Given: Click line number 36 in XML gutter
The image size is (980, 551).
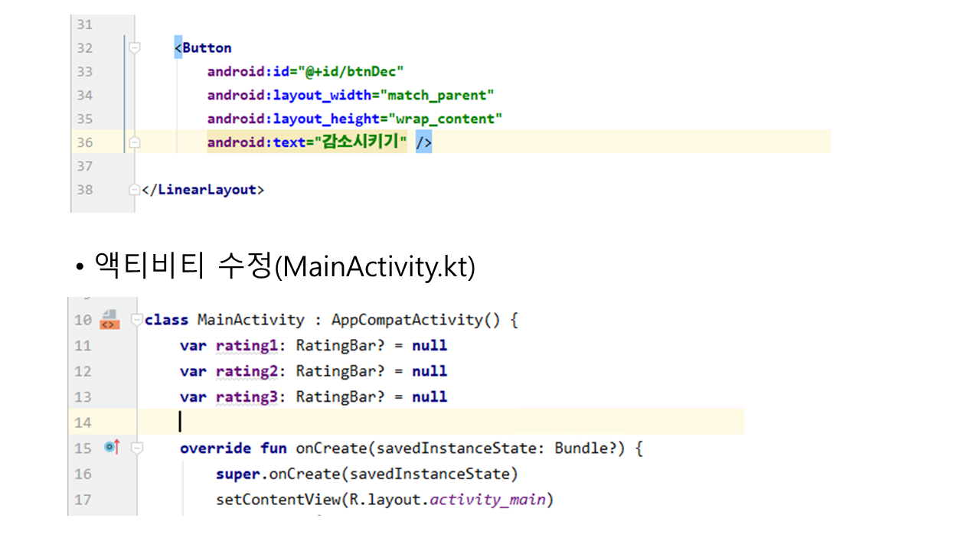Looking at the screenshot, I should (84, 142).
